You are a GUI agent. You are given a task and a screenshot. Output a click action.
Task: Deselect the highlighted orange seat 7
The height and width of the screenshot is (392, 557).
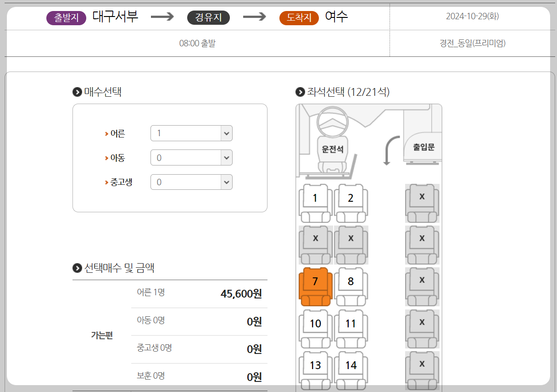[315, 282]
